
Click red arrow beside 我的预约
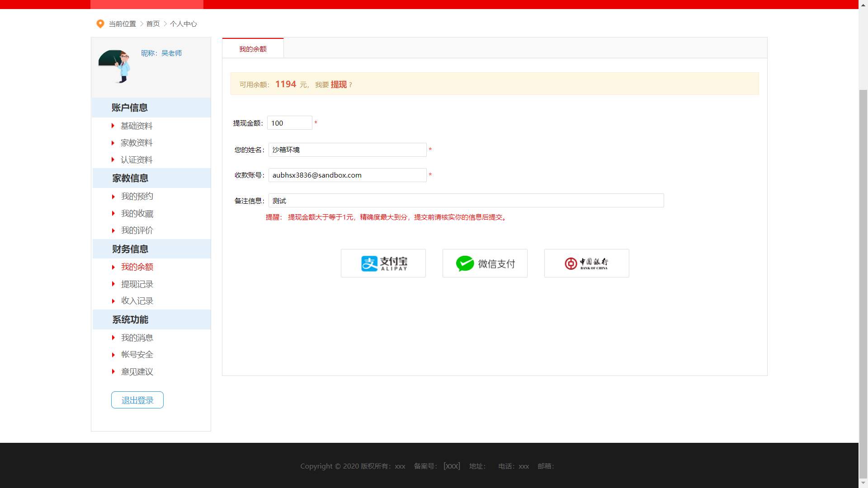point(113,197)
